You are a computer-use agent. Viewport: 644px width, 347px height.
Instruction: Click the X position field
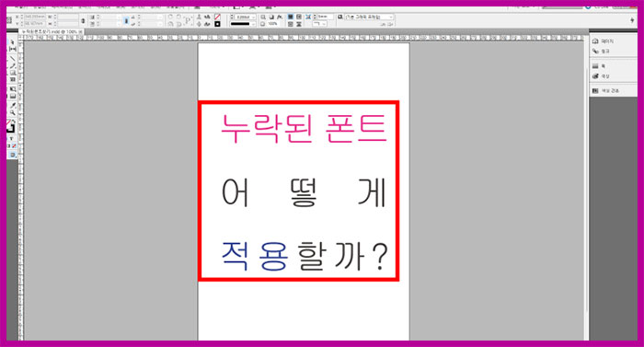coord(35,17)
